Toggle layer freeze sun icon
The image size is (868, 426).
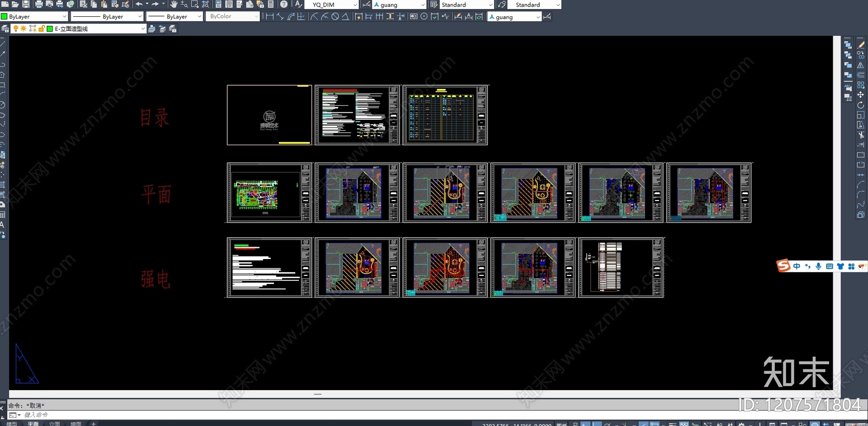tap(23, 29)
